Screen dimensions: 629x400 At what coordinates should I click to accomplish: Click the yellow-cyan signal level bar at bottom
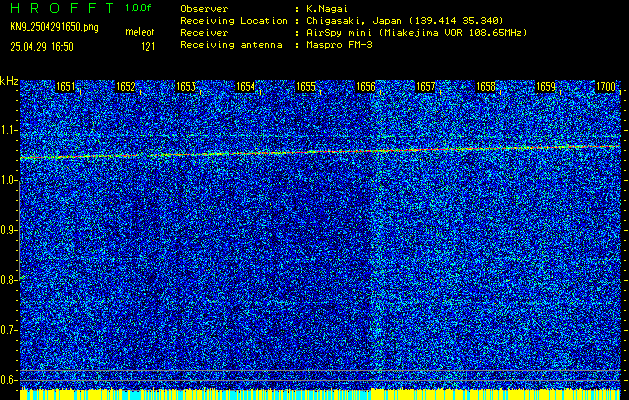coord(320,394)
